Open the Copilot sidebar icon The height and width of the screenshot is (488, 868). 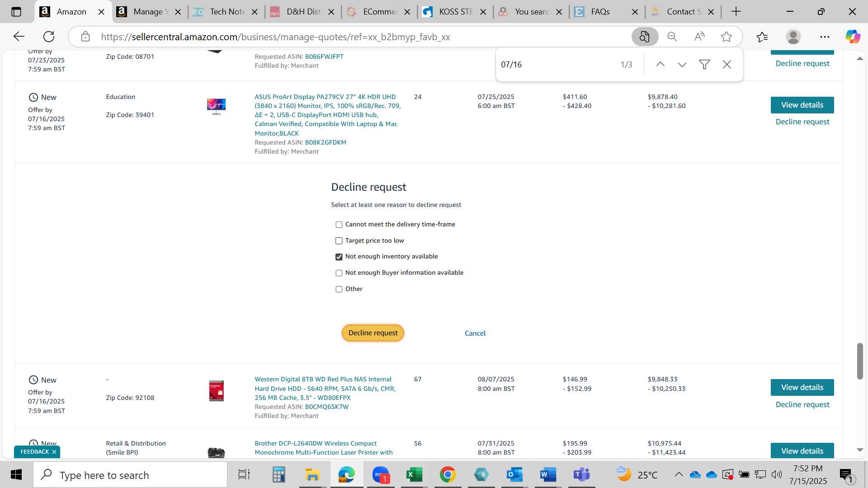click(x=853, y=37)
